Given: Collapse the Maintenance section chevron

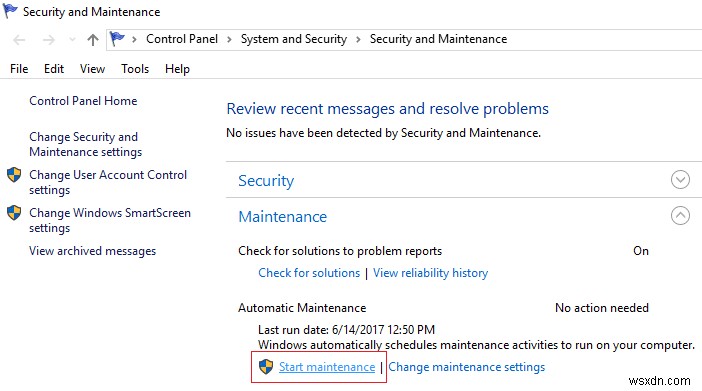Looking at the screenshot, I should click(x=680, y=215).
